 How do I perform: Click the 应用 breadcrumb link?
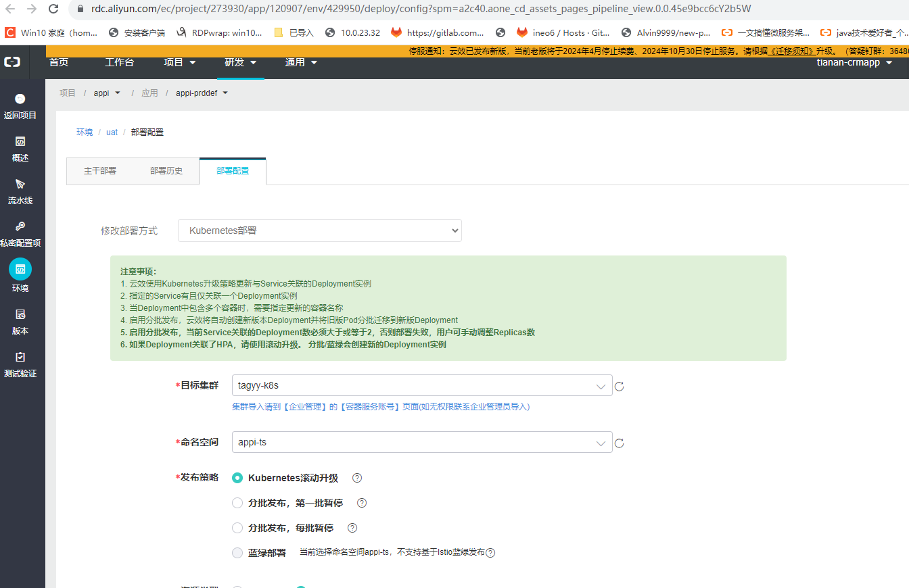pyautogui.click(x=149, y=93)
